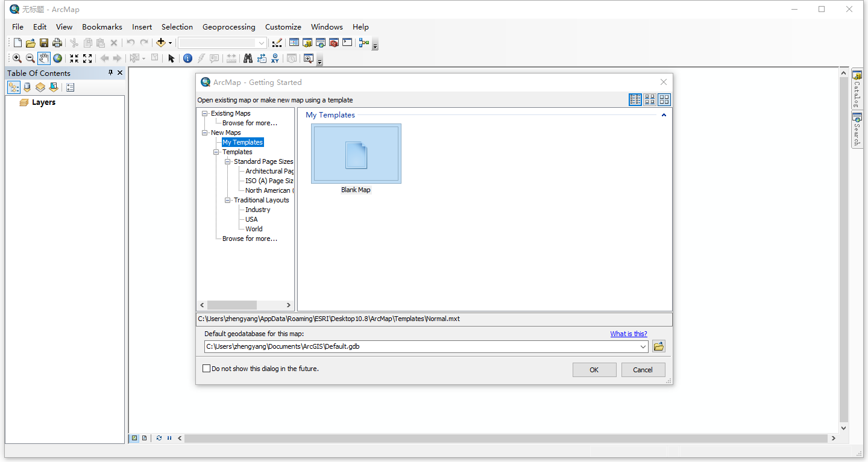Toggle auto-hide pin on Table Of Contents
This screenshot has width=868, height=462.
110,72
